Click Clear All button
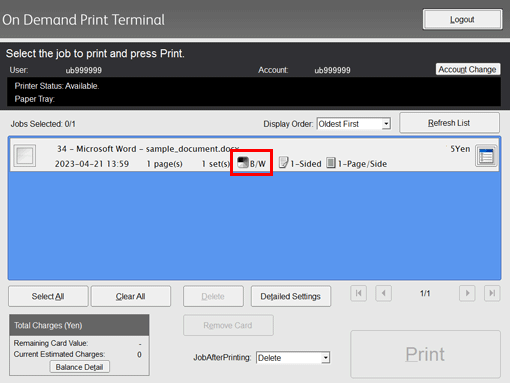Image resolution: width=510 pixels, height=383 pixels. coord(131,296)
